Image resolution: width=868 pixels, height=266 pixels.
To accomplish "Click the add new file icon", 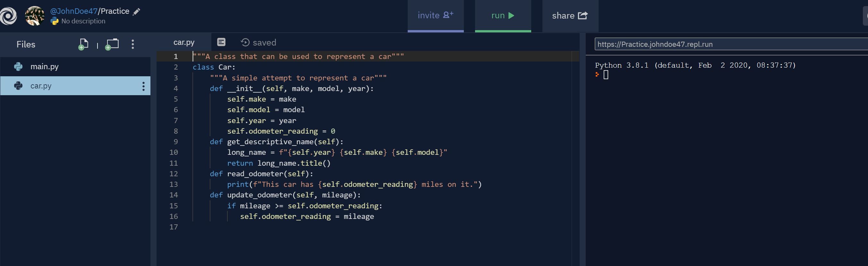I will (83, 45).
